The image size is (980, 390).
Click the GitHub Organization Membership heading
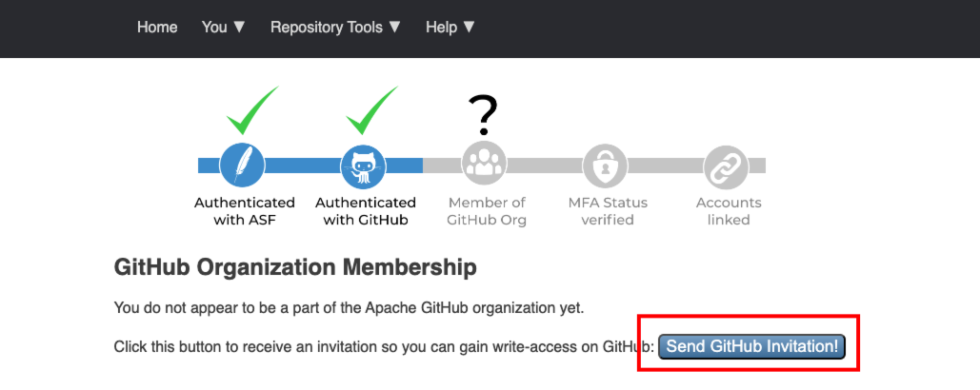click(x=295, y=267)
